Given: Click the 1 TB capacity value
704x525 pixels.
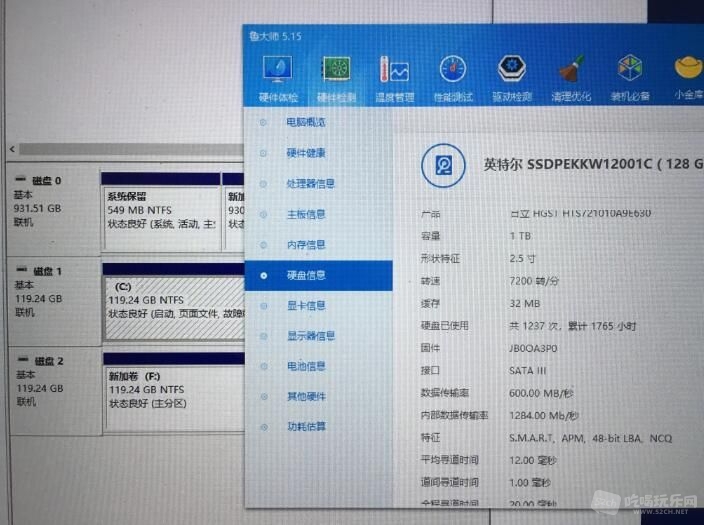Looking at the screenshot, I should [520, 236].
